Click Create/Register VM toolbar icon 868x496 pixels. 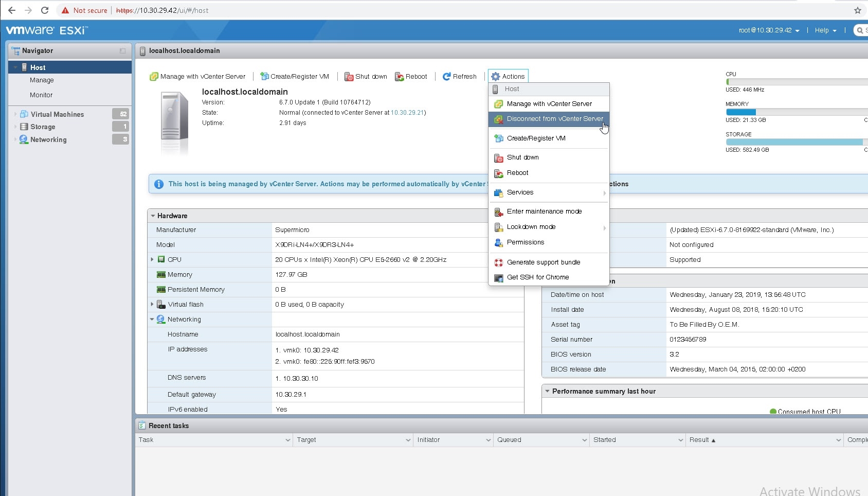pos(264,77)
